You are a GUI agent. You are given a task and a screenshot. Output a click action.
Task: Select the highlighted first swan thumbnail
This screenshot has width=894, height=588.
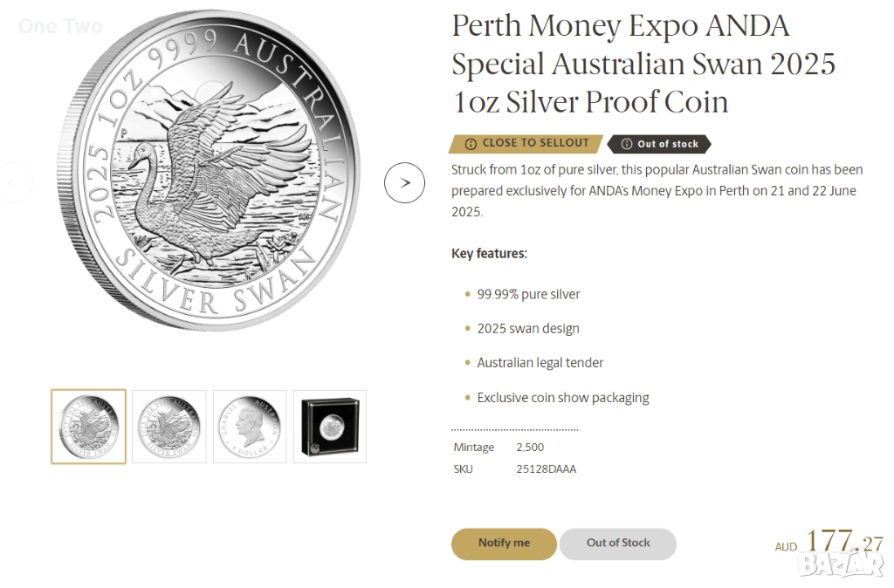coord(87,427)
